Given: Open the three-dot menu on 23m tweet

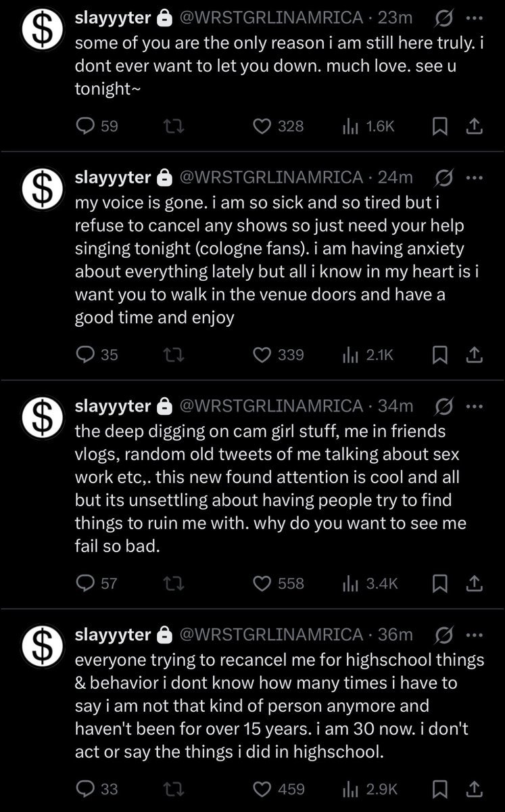Looking at the screenshot, I should [x=475, y=16].
